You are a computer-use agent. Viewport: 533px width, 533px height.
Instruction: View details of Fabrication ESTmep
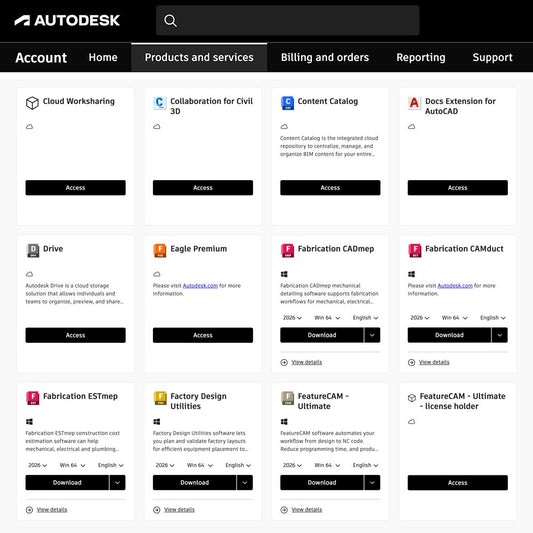pos(52,510)
